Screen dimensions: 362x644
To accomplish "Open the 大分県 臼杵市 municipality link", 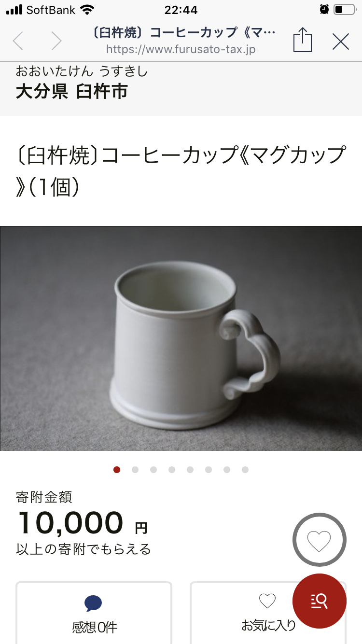I will [71, 91].
